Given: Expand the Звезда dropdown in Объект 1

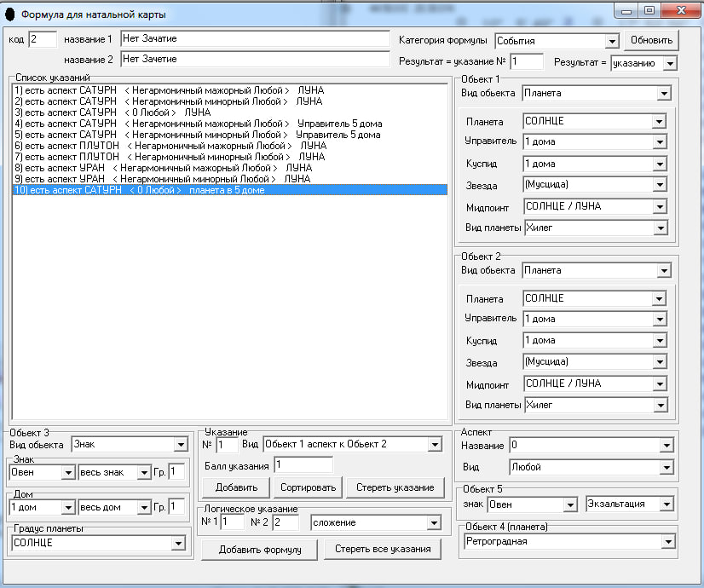Looking at the screenshot, I should pyautogui.click(x=658, y=185).
